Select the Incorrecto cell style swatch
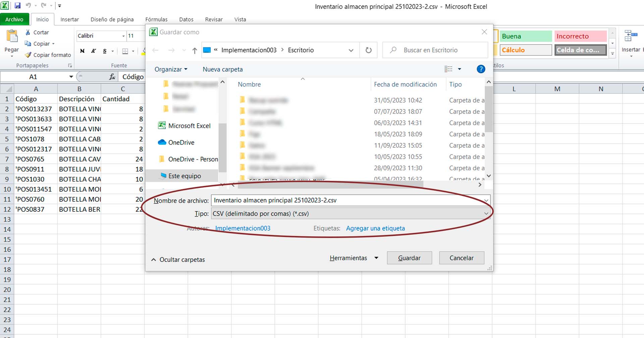This screenshot has width=644, height=338. coord(580,36)
